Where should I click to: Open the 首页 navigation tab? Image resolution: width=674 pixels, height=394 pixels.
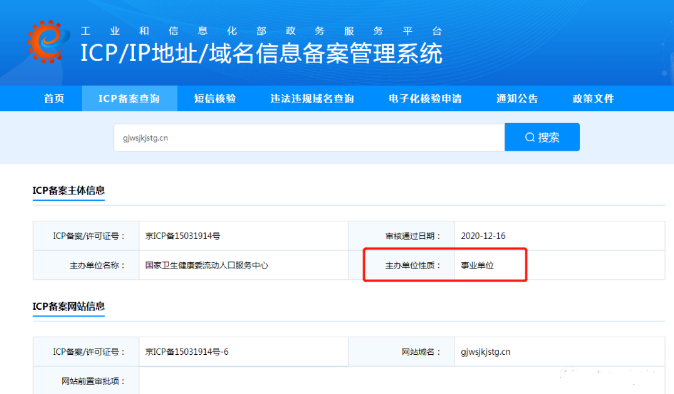tap(54, 98)
